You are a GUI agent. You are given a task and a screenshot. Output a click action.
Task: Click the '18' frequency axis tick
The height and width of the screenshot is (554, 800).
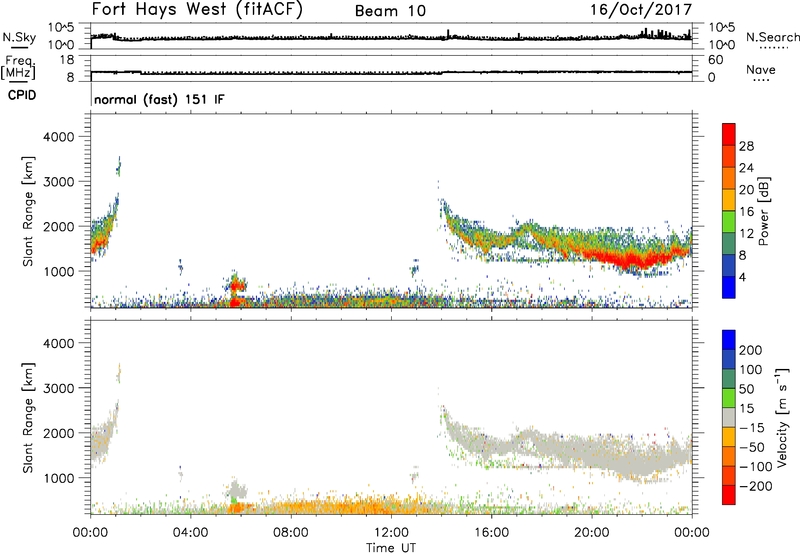click(67, 60)
